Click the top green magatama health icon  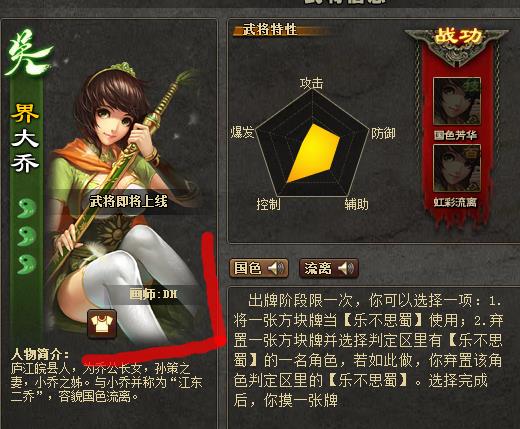[x=27, y=208]
